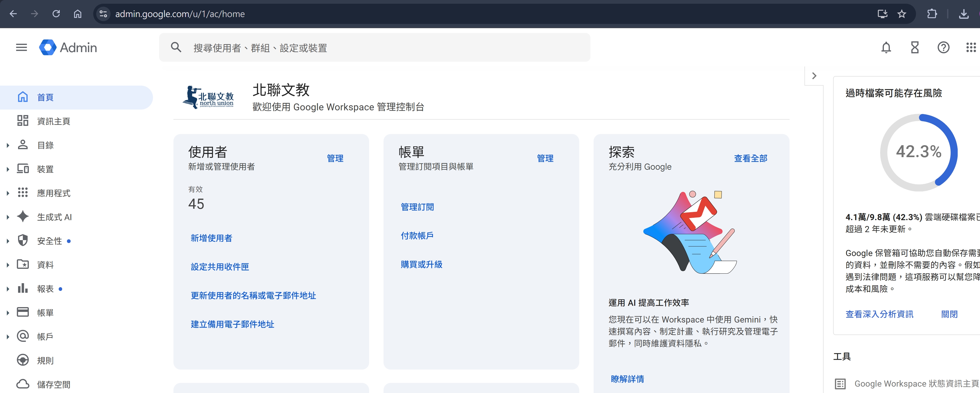This screenshot has width=980, height=393.
Task: Click the Google Admin logo
Action: (68, 48)
